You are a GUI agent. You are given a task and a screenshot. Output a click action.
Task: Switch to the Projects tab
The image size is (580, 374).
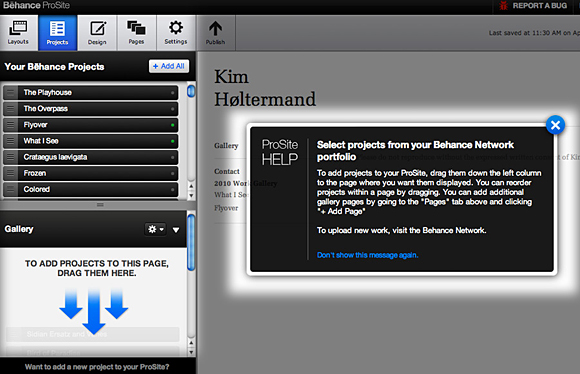tap(57, 33)
